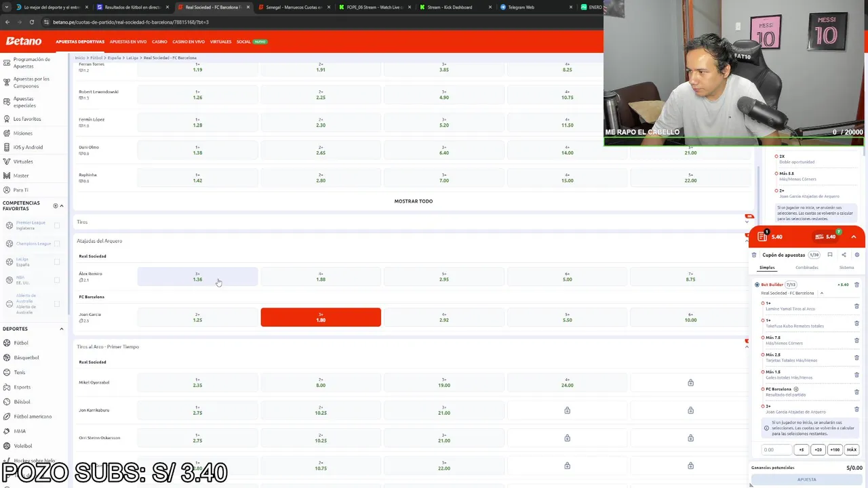Screen dimensions: 868x488
Task: Switch to the Sistema bet slip tab
Action: (x=847, y=268)
